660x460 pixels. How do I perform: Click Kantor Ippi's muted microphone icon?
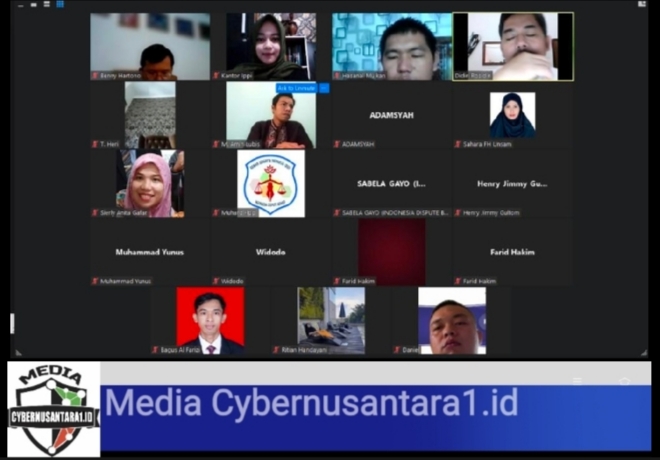pos(216,76)
